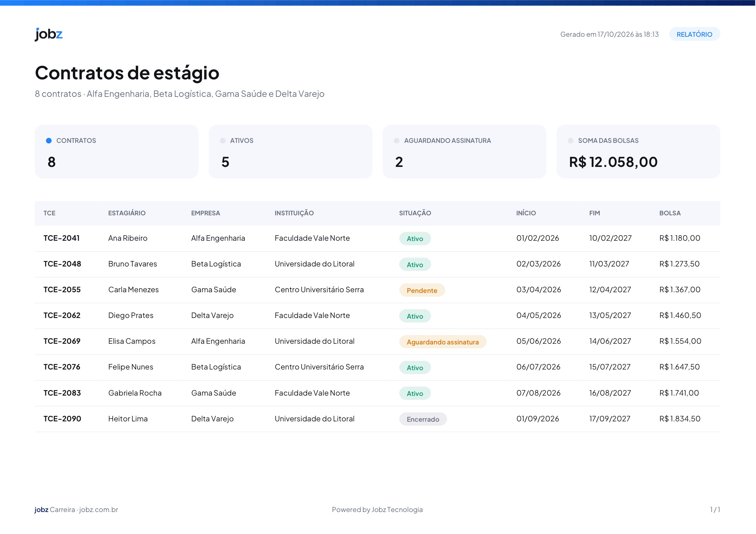Screen dimensions: 756x534
Task: Click 'Centro Universitário Serra' in the TCE-2055 row
Action: pyautogui.click(x=319, y=289)
